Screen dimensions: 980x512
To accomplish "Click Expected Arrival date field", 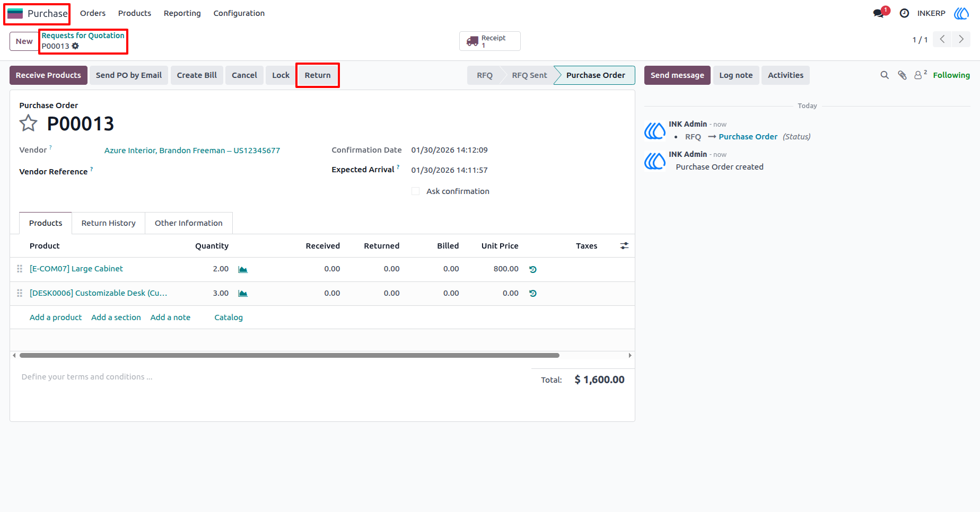I will [450, 170].
